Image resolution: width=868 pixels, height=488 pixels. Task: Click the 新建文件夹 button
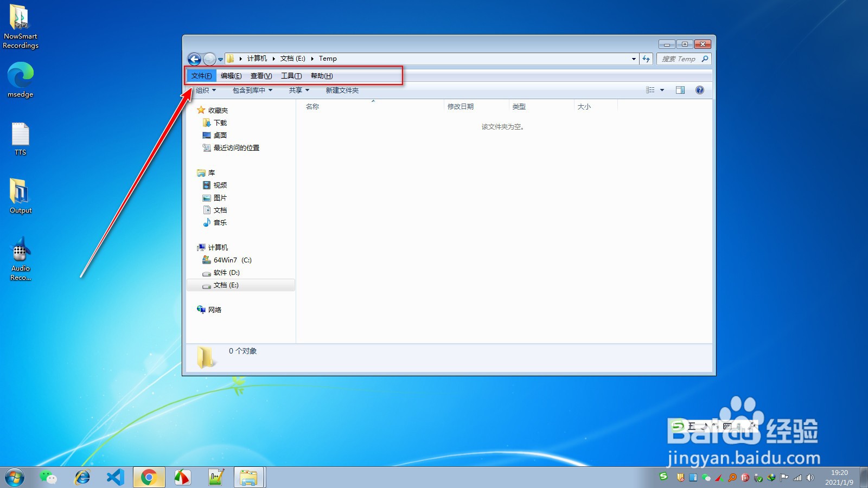(342, 91)
